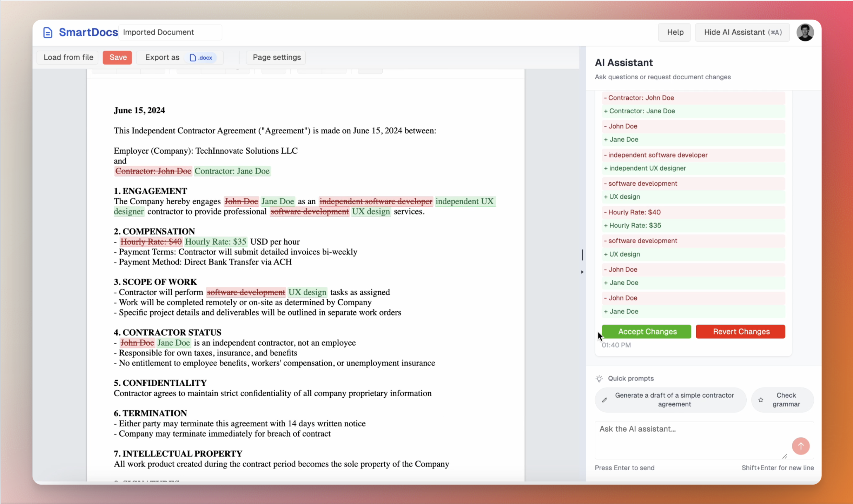Screen dimensions: 853x504
Task: Click the Load from file button
Action: [x=68, y=57]
